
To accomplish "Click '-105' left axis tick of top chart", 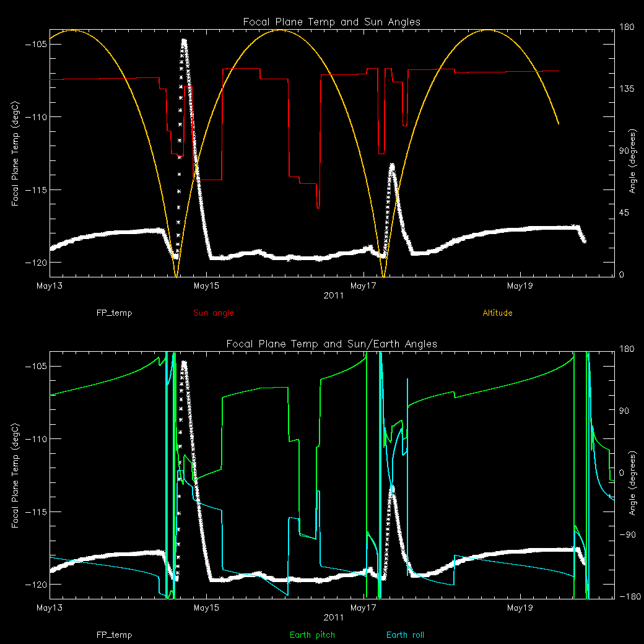I will [x=36, y=45].
